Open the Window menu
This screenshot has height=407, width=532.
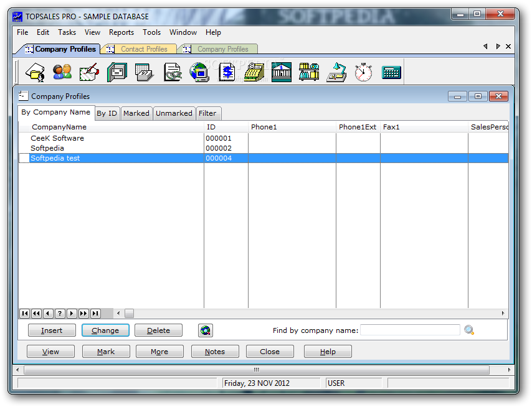tap(183, 32)
